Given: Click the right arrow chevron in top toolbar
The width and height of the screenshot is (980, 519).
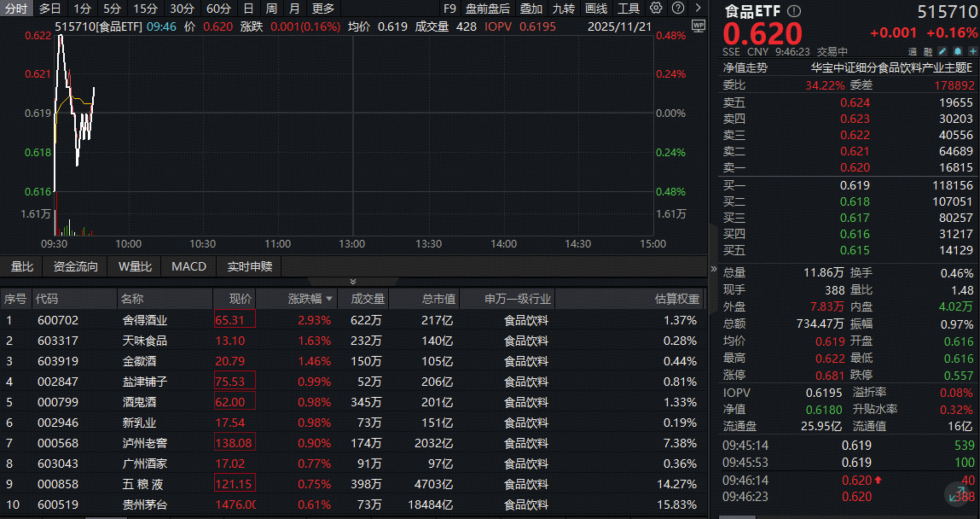Looking at the screenshot, I should [x=699, y=9].
